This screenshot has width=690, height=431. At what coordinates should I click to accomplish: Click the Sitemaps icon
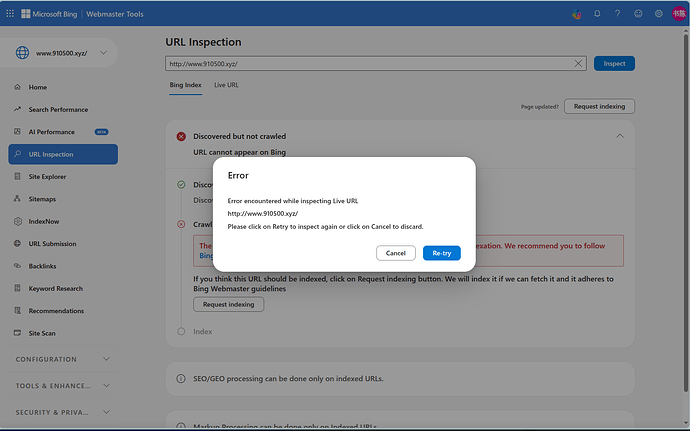(17, 199)
